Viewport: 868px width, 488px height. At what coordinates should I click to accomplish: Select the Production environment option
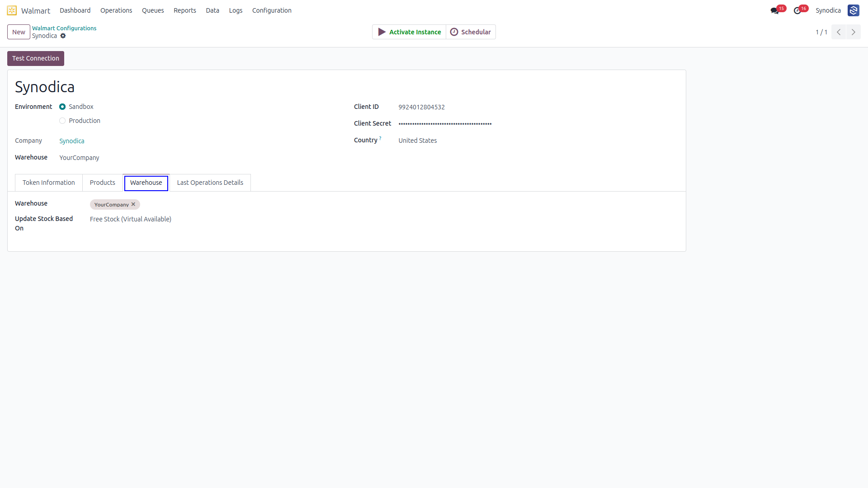click(62, 121)
